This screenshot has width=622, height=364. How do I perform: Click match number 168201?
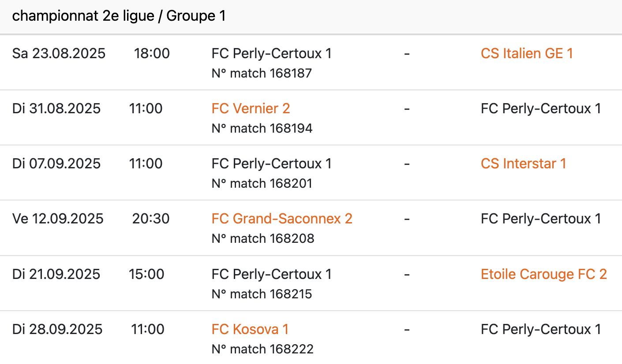[x=262, y=183]
